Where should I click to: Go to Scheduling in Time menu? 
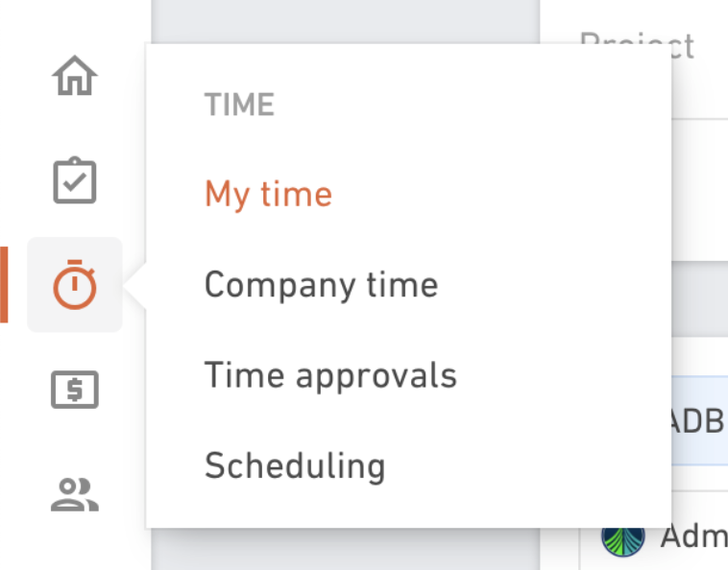click(295, 465)
